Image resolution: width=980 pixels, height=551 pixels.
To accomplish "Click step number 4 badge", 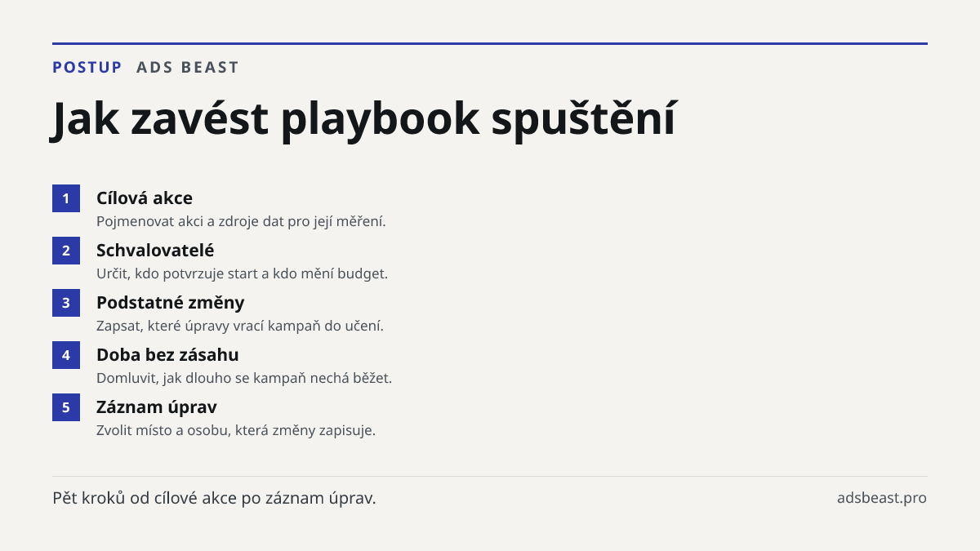I will (66, 355).
